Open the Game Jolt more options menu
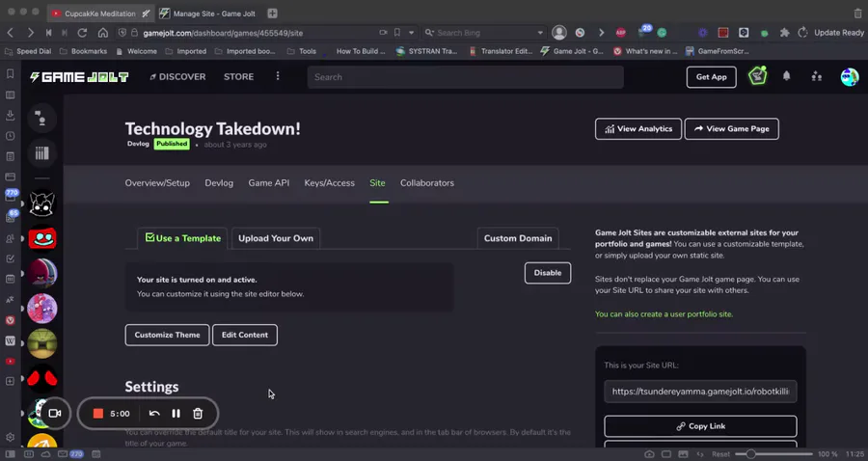The width and height of the screenshot is (868, 461). 278,76
